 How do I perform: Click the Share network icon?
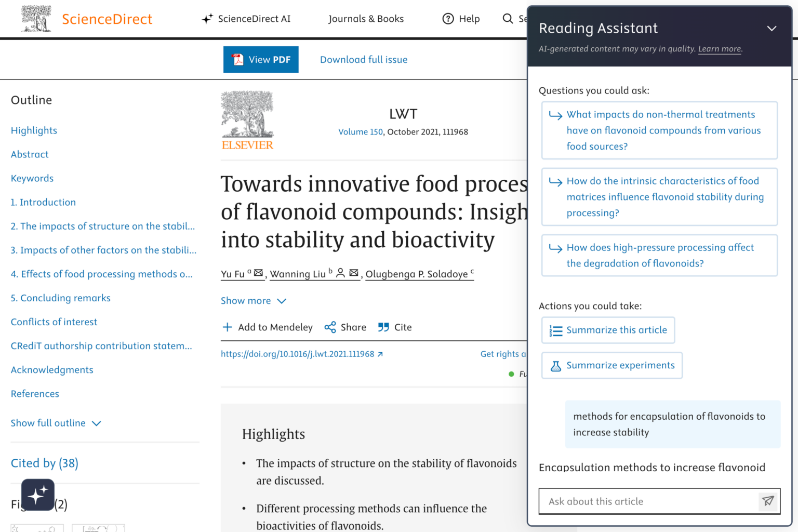coord(331,327)
